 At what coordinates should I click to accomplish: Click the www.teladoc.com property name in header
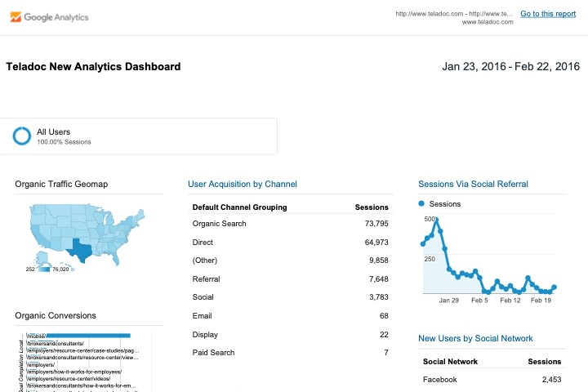pos(488,22)
